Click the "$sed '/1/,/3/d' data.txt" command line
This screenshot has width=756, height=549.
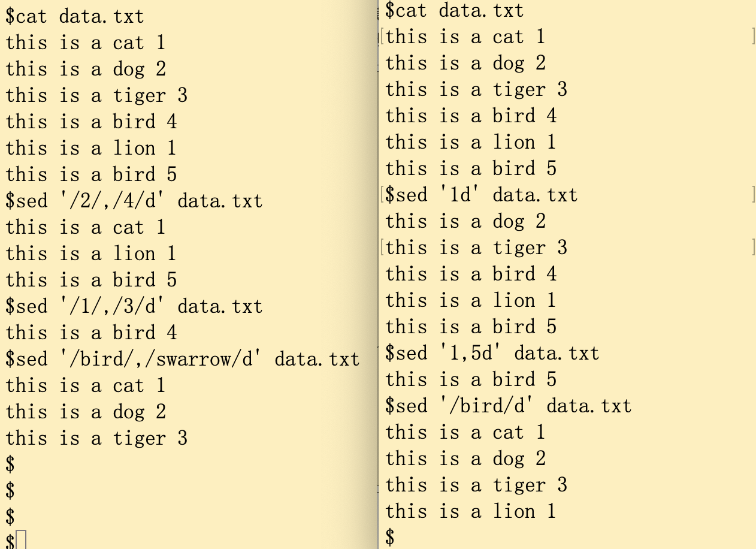[x=134, y=306]
